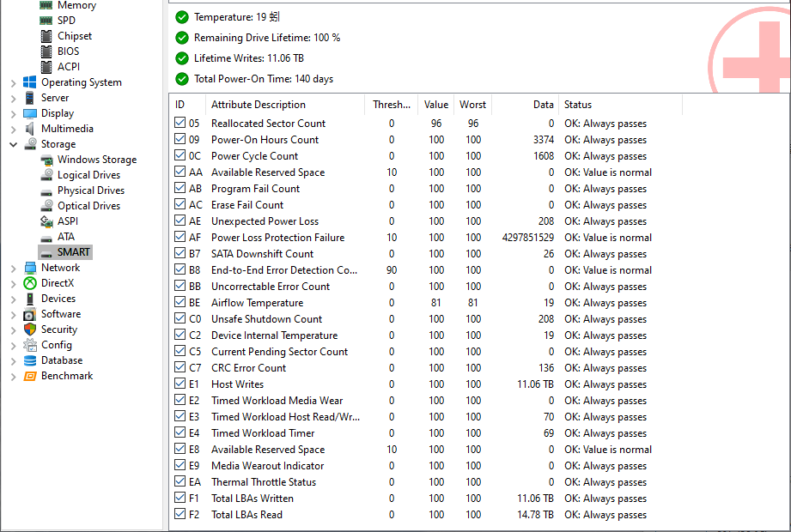Expand the Security tree node
Image resolution: width=791 pixels, height=532 pixels.
[13, 330]
